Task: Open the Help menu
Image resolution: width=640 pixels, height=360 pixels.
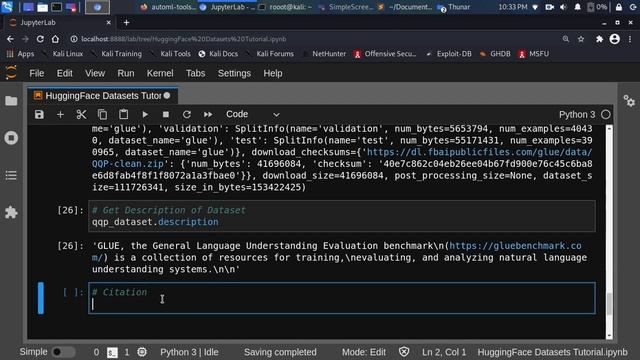Action: [x=273, y=73]
